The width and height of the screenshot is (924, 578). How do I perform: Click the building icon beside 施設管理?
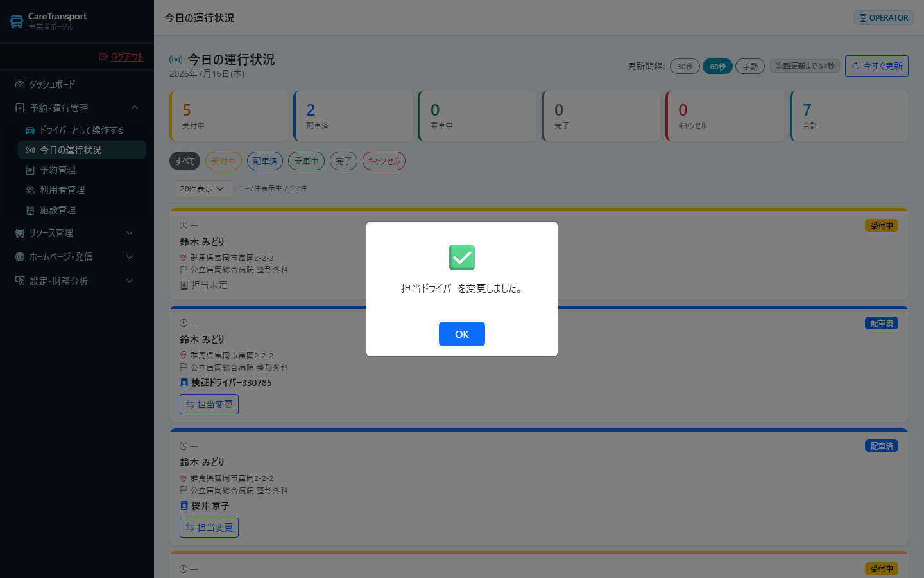30,209
